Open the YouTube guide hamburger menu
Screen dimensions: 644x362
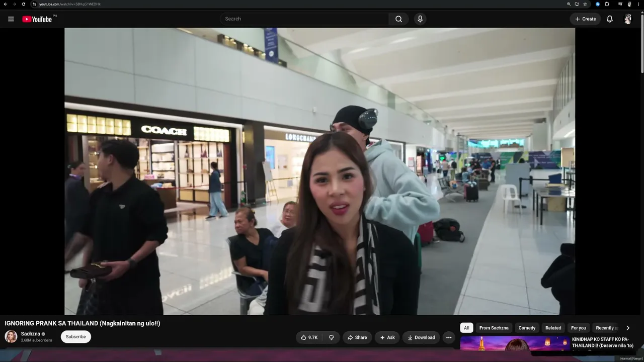[x=11, y=19]
